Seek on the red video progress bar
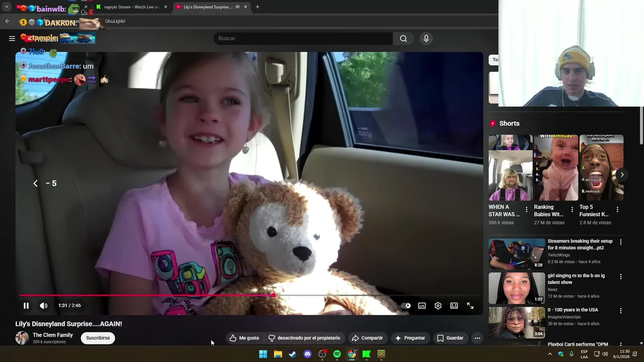This screenshot has height=362, width=644. coord(249,296)
